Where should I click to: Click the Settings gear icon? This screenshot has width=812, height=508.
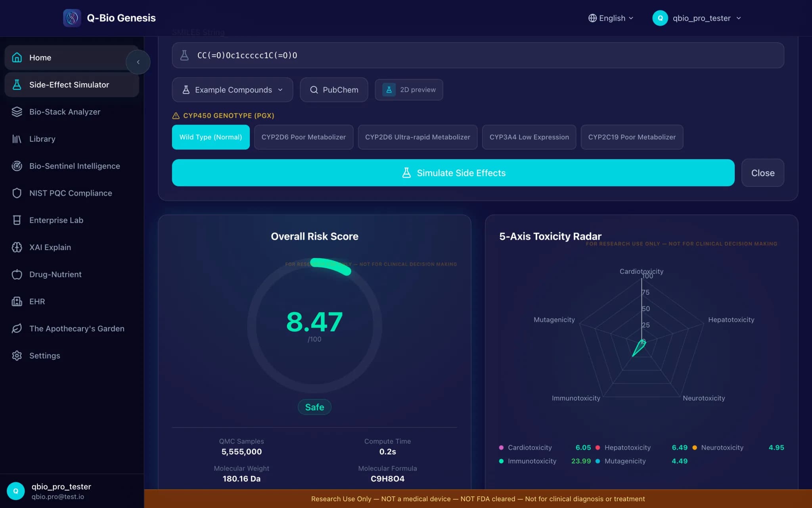(17, 356)
